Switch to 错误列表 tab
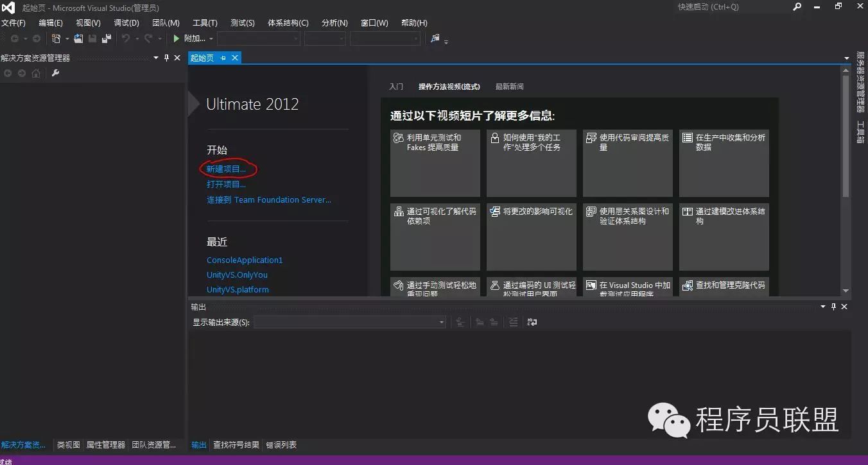 pyautogui.click(x=281, y=445)
